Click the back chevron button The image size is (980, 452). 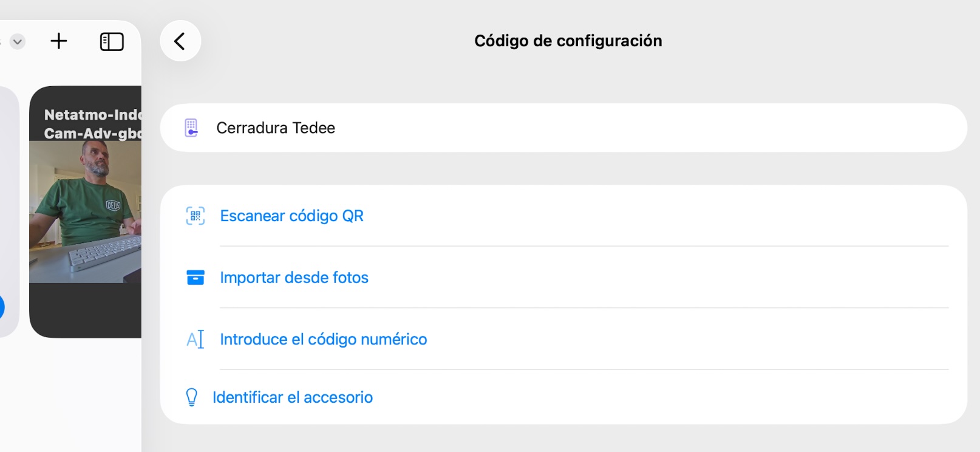(180, 41)
